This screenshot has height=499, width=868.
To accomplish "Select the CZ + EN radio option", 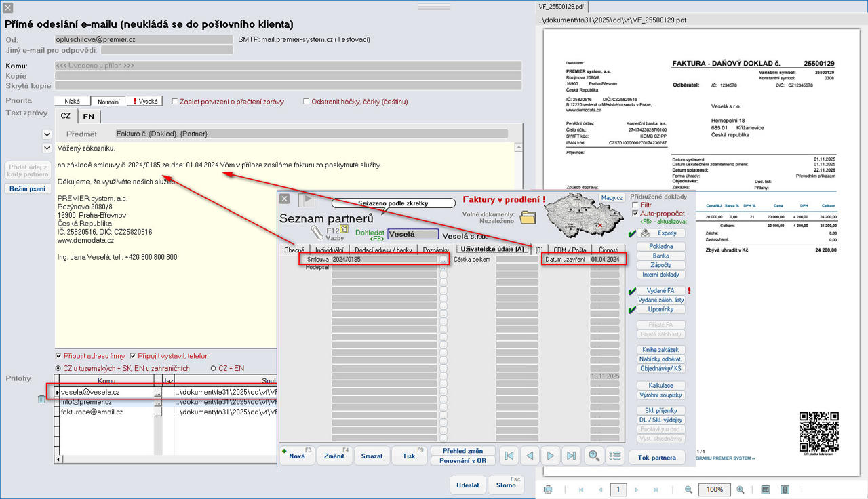I will coord(214,368).
